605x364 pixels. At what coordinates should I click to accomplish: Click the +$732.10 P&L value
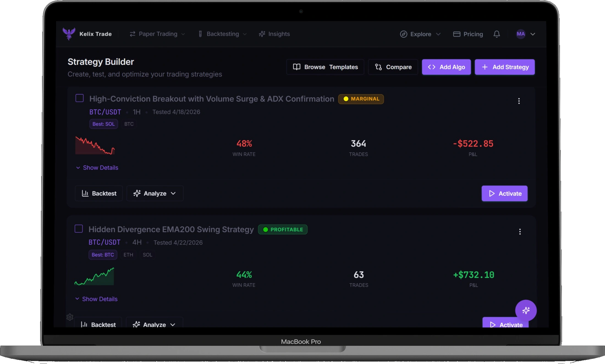(x=474, y=275)
